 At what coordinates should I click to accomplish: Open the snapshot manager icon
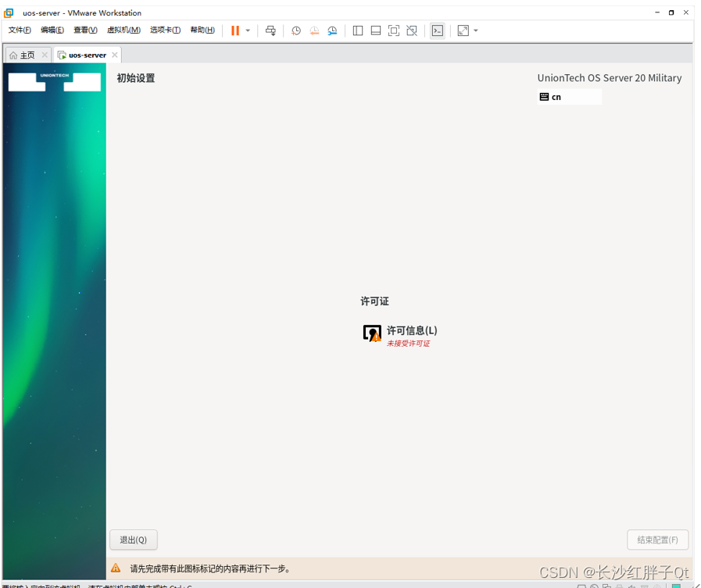pyautogui.click(x=332, y=30)
